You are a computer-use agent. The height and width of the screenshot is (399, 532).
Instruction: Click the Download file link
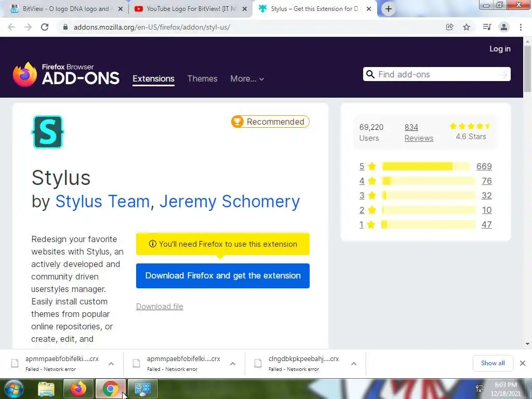coord(159,307)
